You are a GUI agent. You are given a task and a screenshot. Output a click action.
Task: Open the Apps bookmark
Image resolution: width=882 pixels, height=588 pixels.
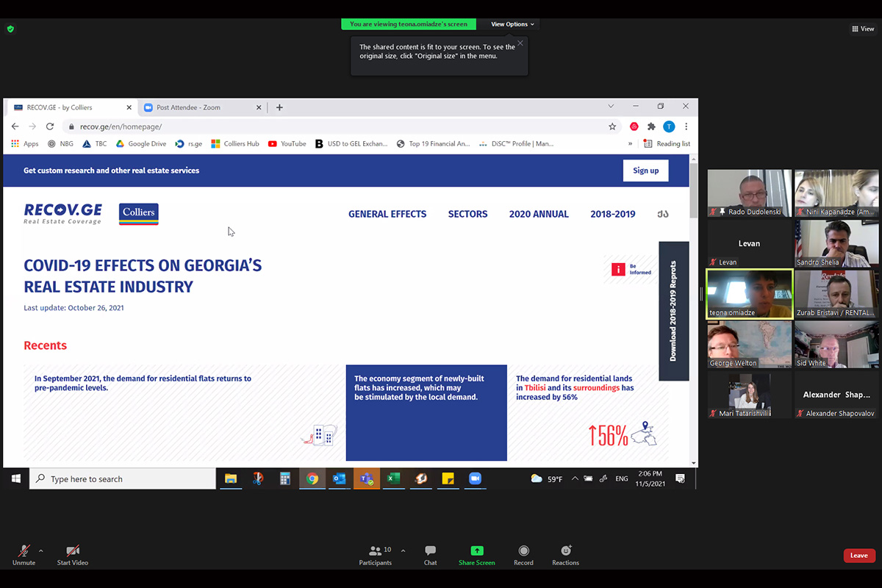(x=24, y=144)
